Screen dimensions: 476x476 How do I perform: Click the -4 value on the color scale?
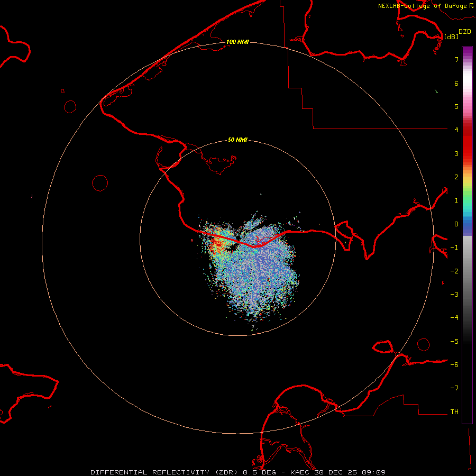coord(454,318)
